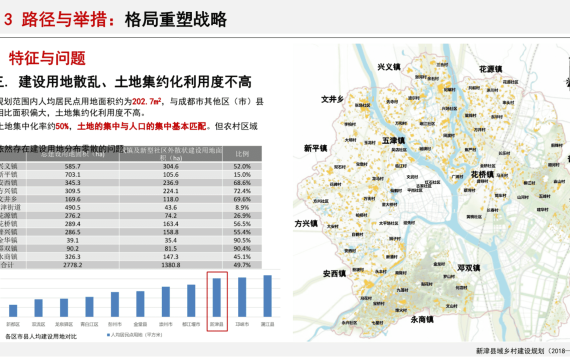Click the blue legend swatch under chart
Image resolution: width=570 pixels, height=360 pixels.
click(x=108, y=335)
